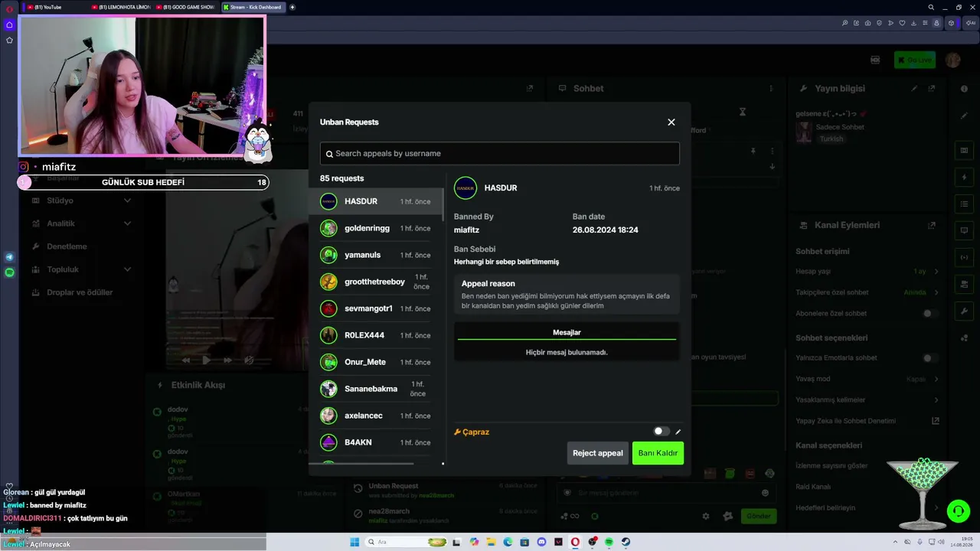
Task: Edit Çapraz note pencil icon
Action: (x=678, y=432)
